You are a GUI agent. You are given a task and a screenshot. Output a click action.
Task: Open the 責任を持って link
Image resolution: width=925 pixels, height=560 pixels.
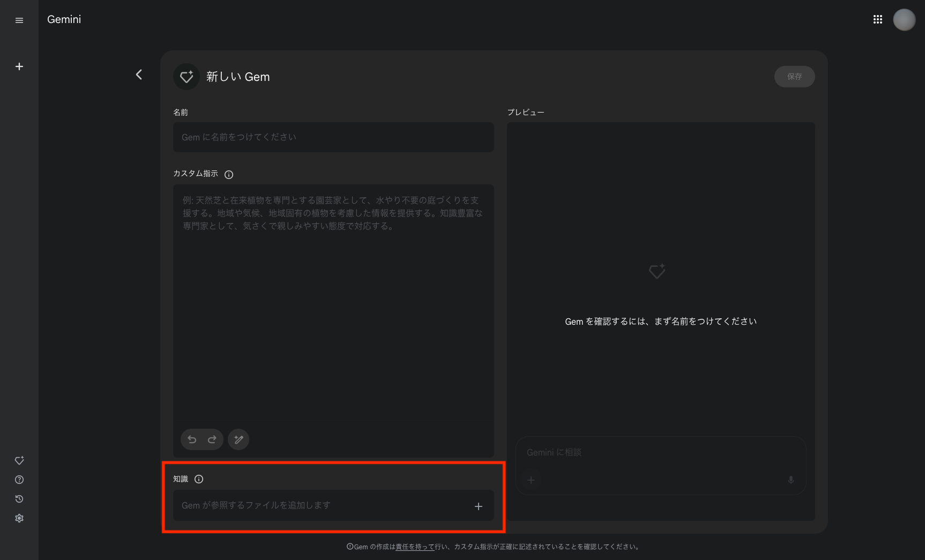[415, 547]
